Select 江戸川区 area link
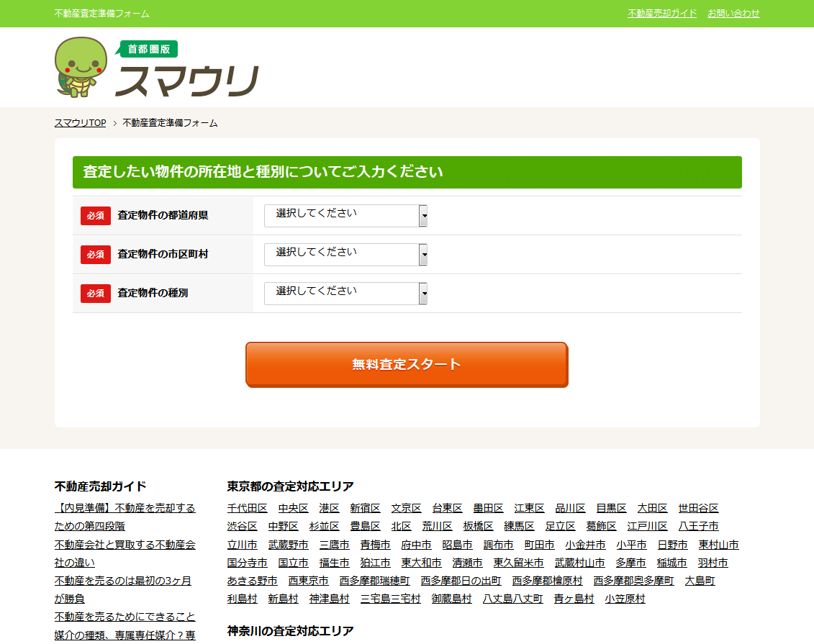The height and width of the screenshot is (644, 814). click(x=647, y=526)
